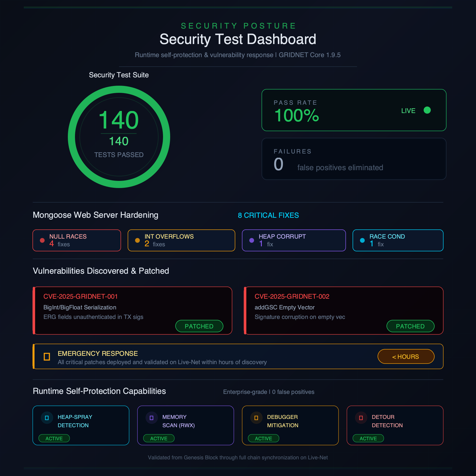Click the red Null Races dot
Viewport: 476px width, 476px height.
coord(42,240)
